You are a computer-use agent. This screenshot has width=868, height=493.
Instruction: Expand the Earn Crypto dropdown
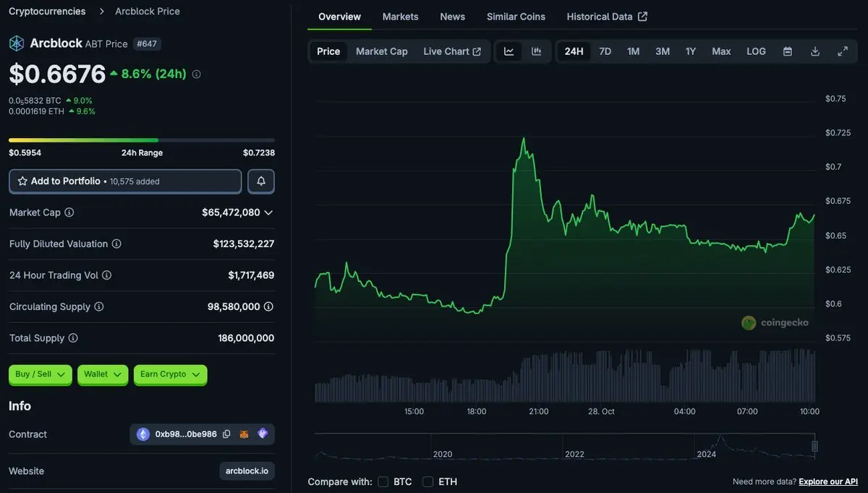pyautogui.click(x=171, y=374)
